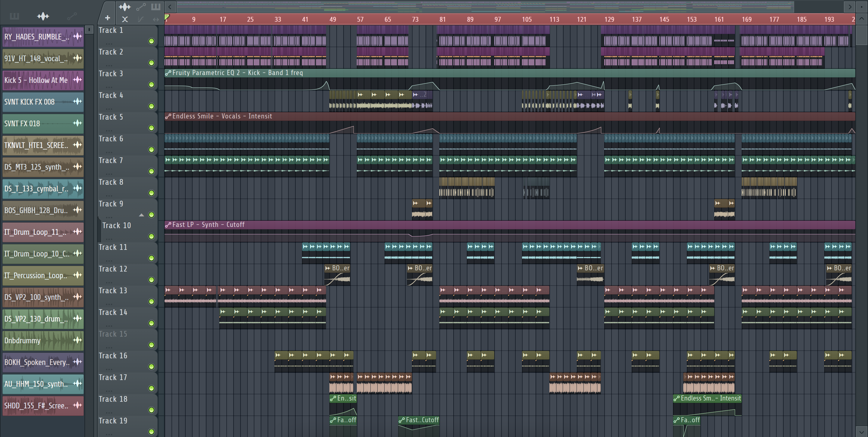The image size is (868, 437).
Task: Mute Track 19 with its green LED
Action: [x=151, y=432]
